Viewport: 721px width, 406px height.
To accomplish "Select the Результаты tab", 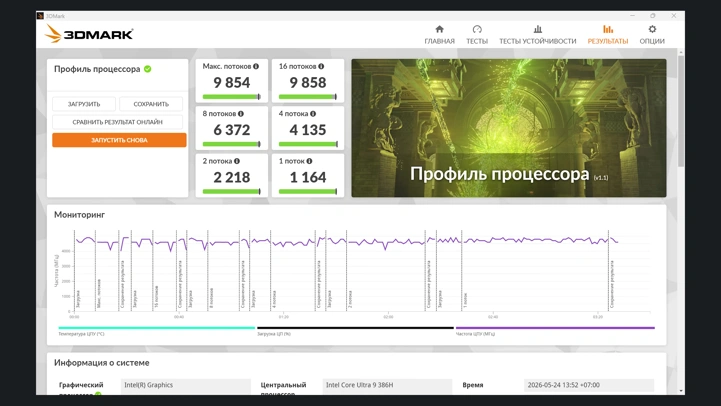I will (607, 35).
